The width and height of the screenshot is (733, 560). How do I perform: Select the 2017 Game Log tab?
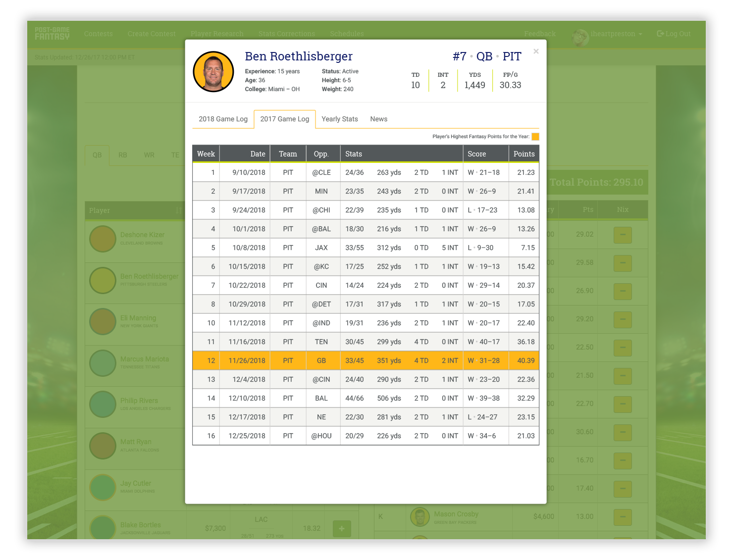285,119
